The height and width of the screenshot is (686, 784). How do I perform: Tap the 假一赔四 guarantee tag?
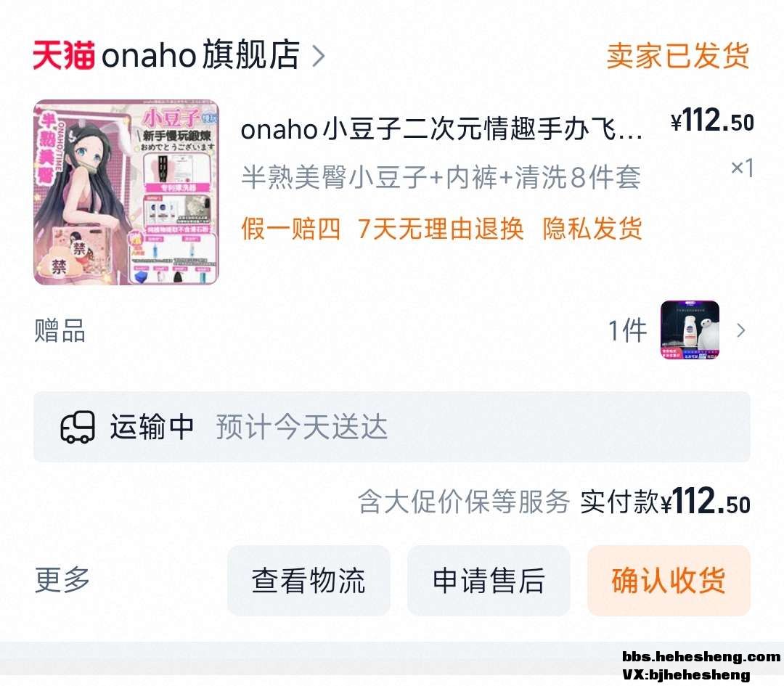click(x=290, y=229)
